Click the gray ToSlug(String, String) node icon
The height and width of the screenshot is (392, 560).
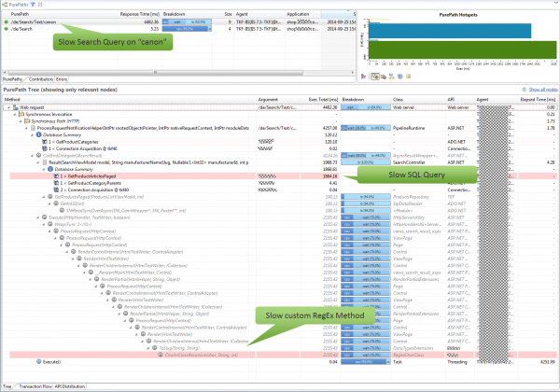(154, 348)
